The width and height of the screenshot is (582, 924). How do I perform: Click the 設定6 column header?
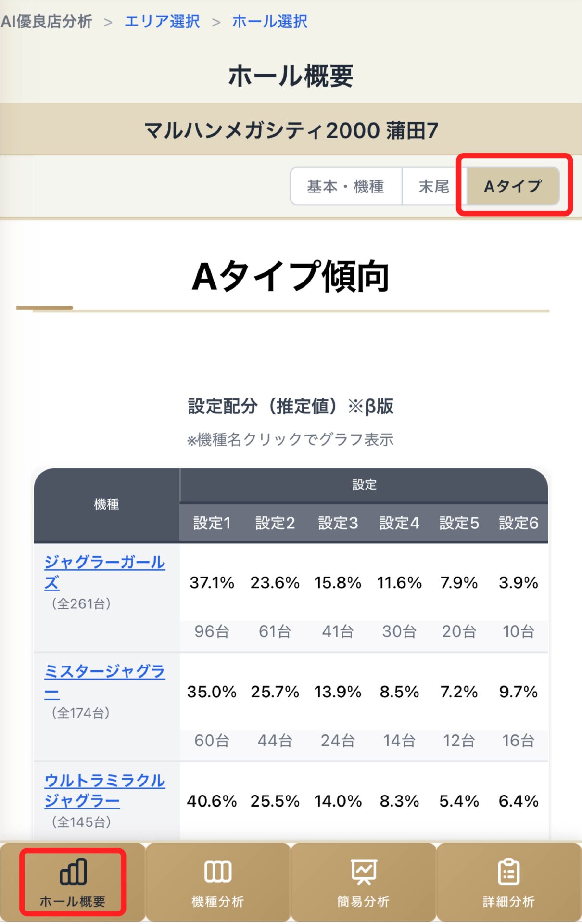click(519, 523)
